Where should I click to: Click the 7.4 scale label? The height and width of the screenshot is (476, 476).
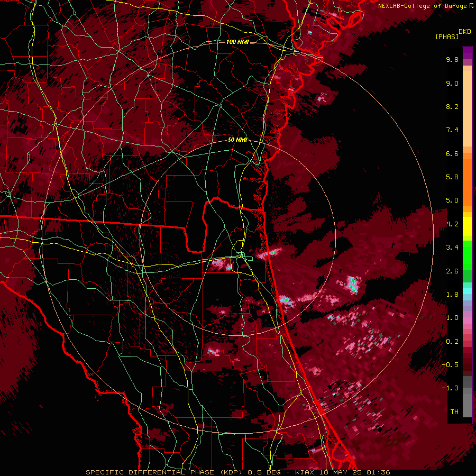(x=452, y=130)
